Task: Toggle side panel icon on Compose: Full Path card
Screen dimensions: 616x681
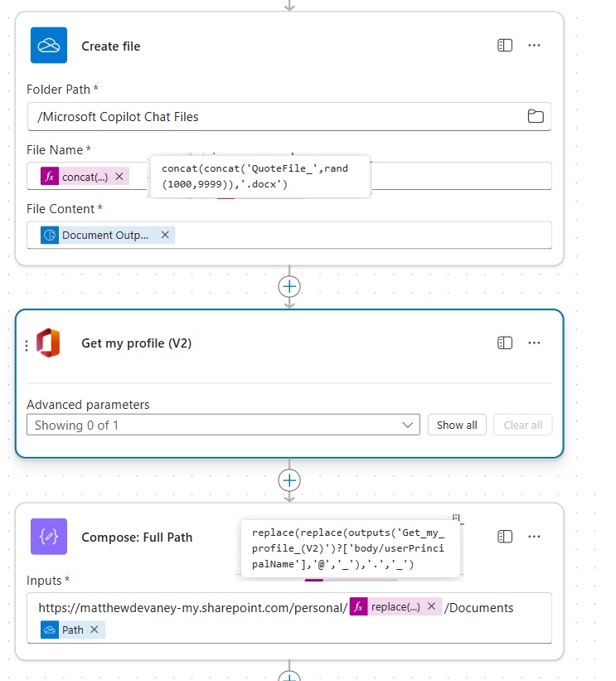Action: [x=504, y=537]
